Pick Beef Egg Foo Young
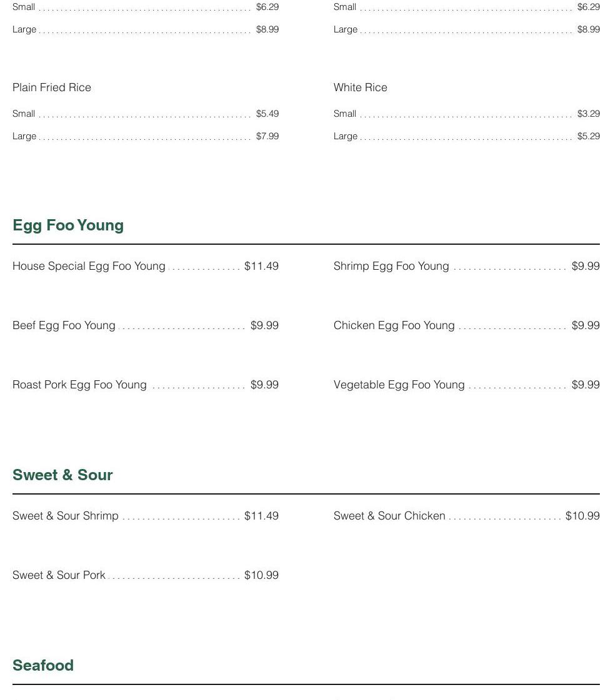The image size is (603, 700). (x=64, y=325)
